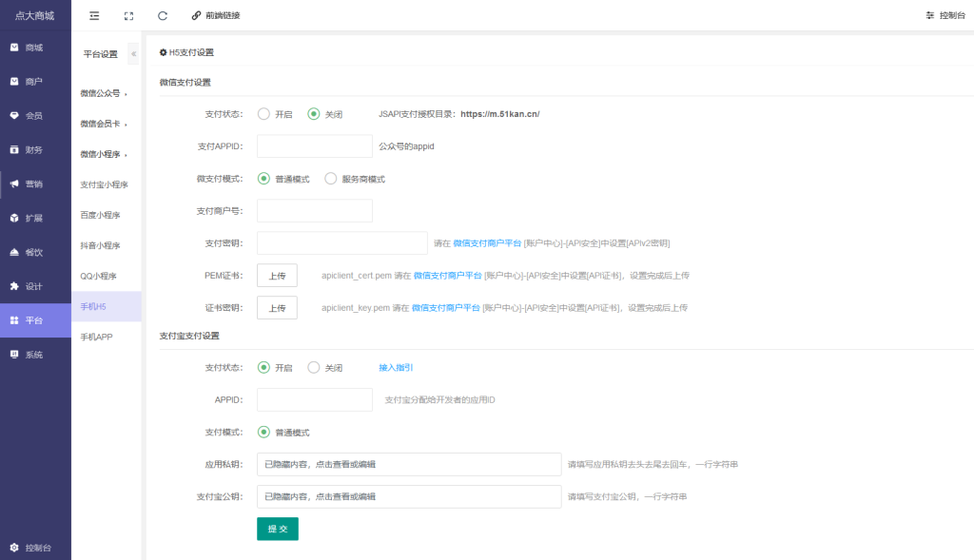Image resolution: width=974 pixels, height=560 pixels.
Task: Expand the 微信会员卡 submenu
Action: pos(104,124)
